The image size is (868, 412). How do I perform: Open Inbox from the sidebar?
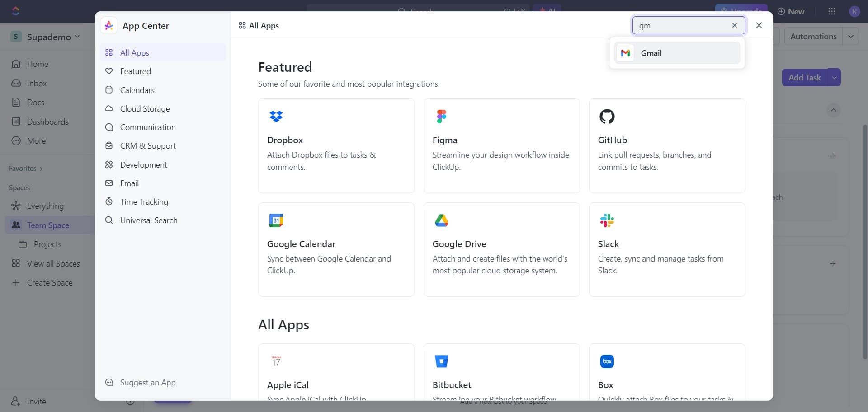(x=37, y=83)
